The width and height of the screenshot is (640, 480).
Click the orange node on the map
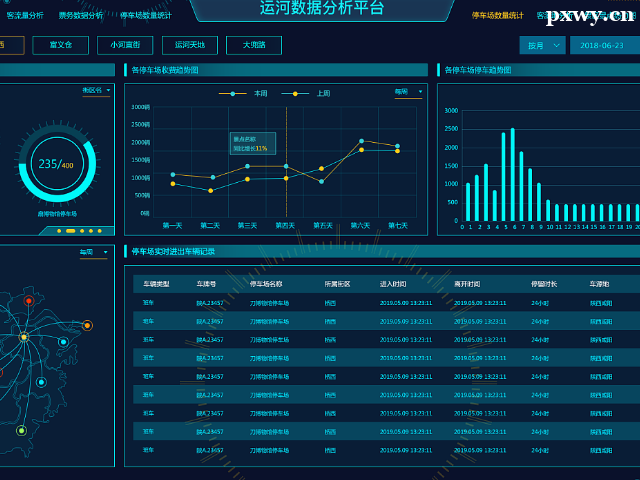[87, 325]
